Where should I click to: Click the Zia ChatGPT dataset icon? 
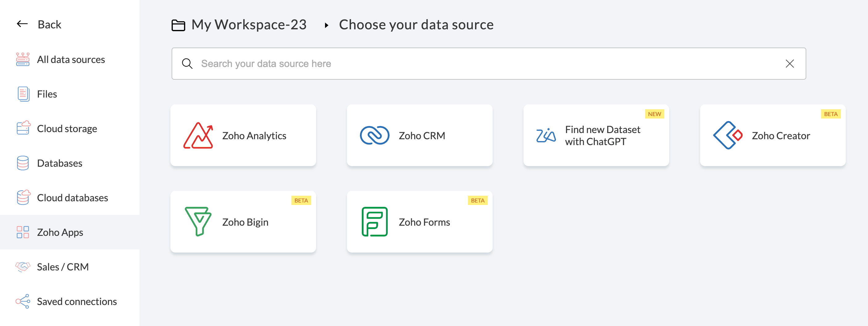545,136
